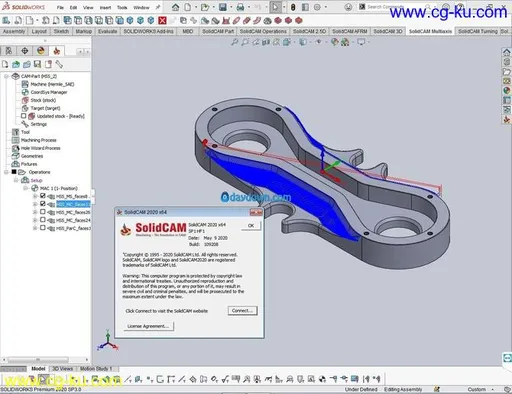Click the gear Options icon in the top toolbar
This screenshot has width=512, height=394.
pos(317,7)
